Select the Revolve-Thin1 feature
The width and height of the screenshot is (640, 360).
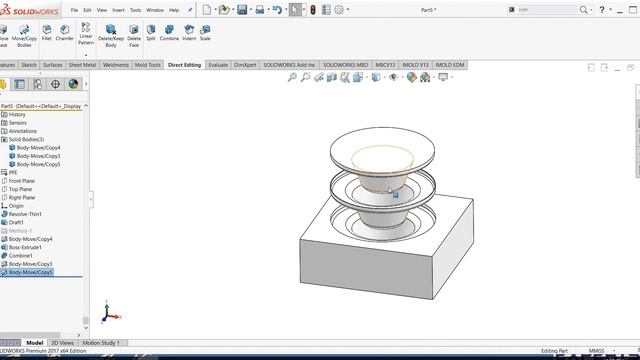pyautogui.click(x=25, y=214)
